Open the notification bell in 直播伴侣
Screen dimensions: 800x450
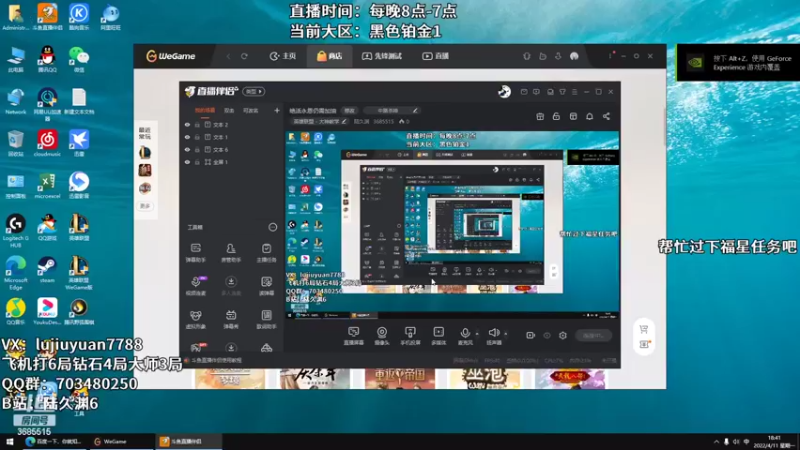tap(589, 116)
